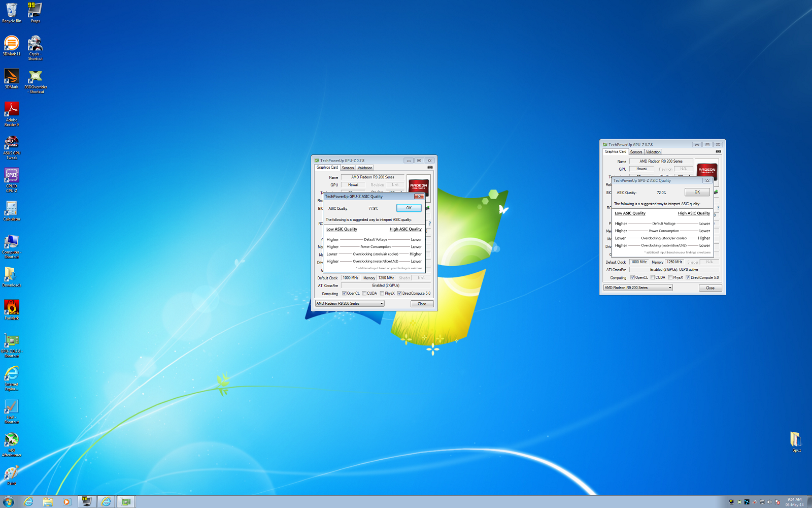812x508 pixels.
Task: Click the 77.9% ASIC quality value
Action: tap(373, 208)
